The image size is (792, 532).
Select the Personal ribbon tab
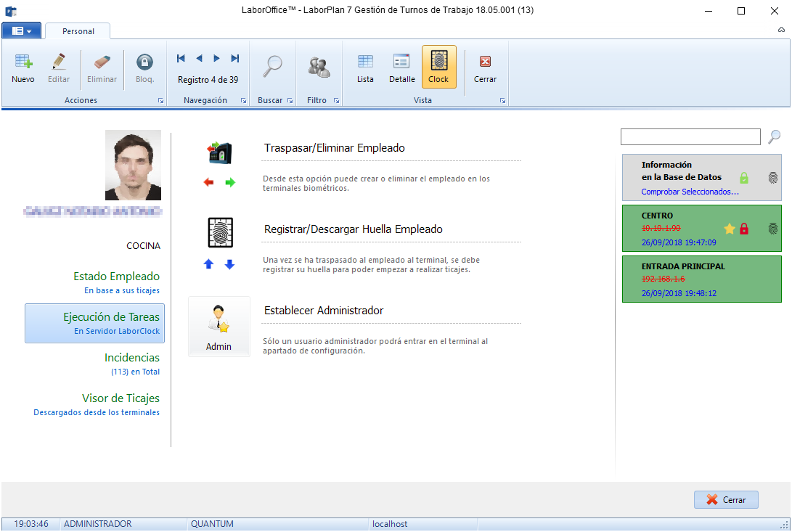point(78,31)
